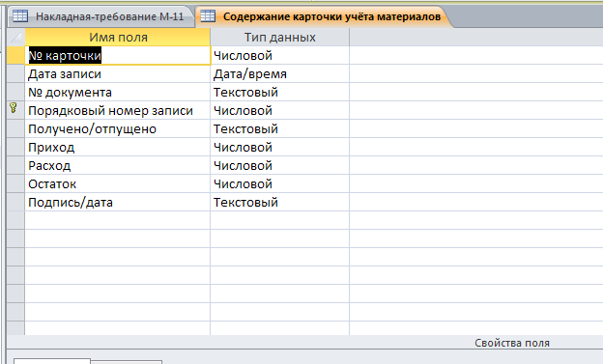Click the description cell for Приход

476,147
